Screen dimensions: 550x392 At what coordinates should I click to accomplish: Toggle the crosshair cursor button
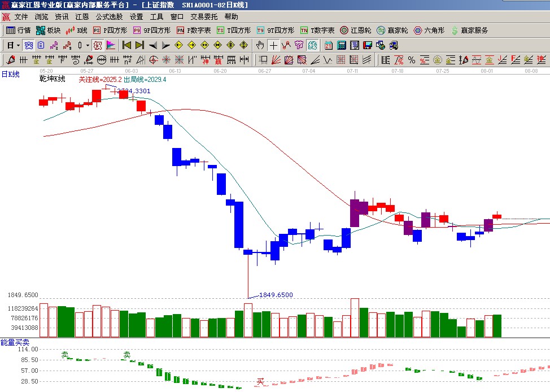[273, 45]
